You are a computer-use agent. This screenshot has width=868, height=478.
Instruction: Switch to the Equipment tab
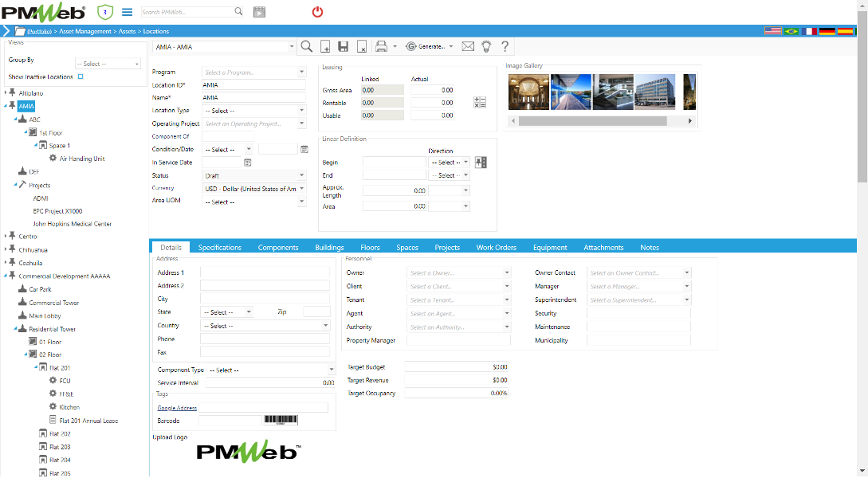[x=550, y=247]
